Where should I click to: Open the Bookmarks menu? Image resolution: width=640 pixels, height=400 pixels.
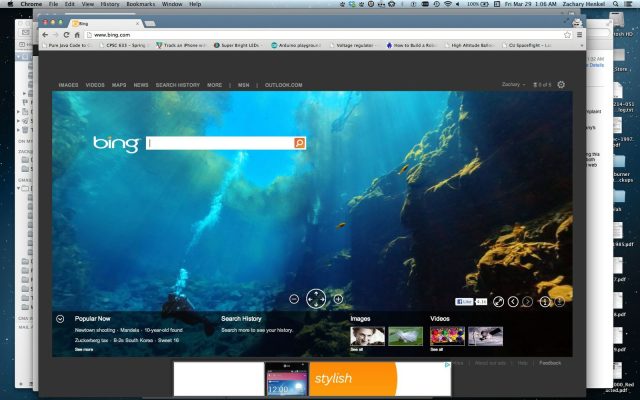140,4
